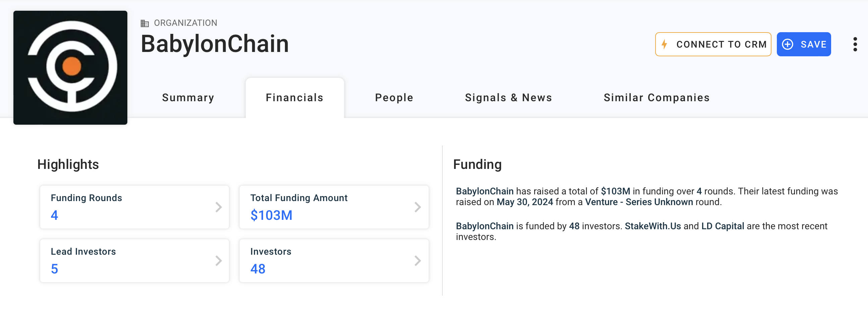Select the Financials tab

pyautogui.click(x=295, y=98)
